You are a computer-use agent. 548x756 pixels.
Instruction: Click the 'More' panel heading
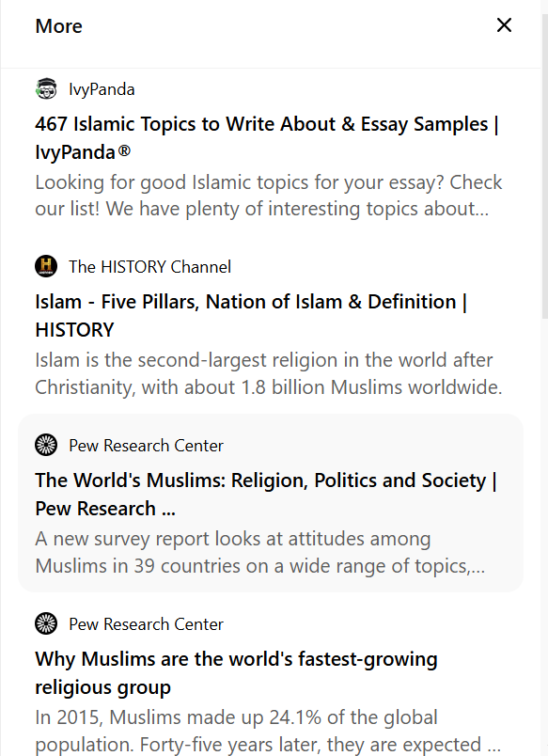click(x=59, y=26)
